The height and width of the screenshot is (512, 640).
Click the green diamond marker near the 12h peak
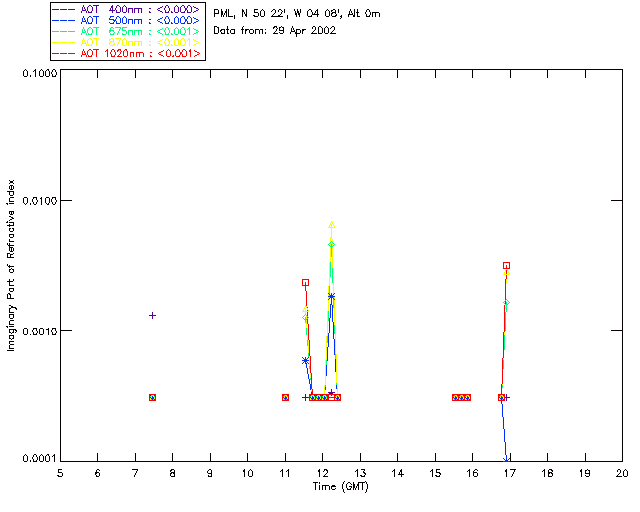[332, 245]
